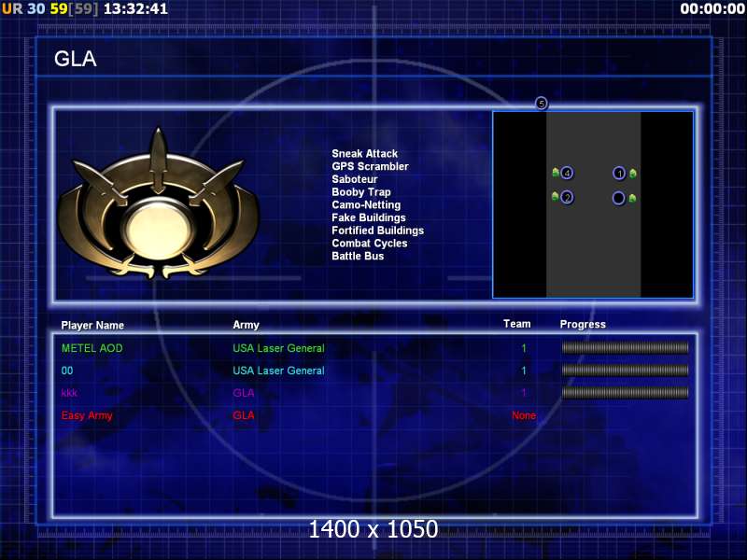Click the Team column header
This screenshot has width=747, height=560.
click(x=516, y=324)
